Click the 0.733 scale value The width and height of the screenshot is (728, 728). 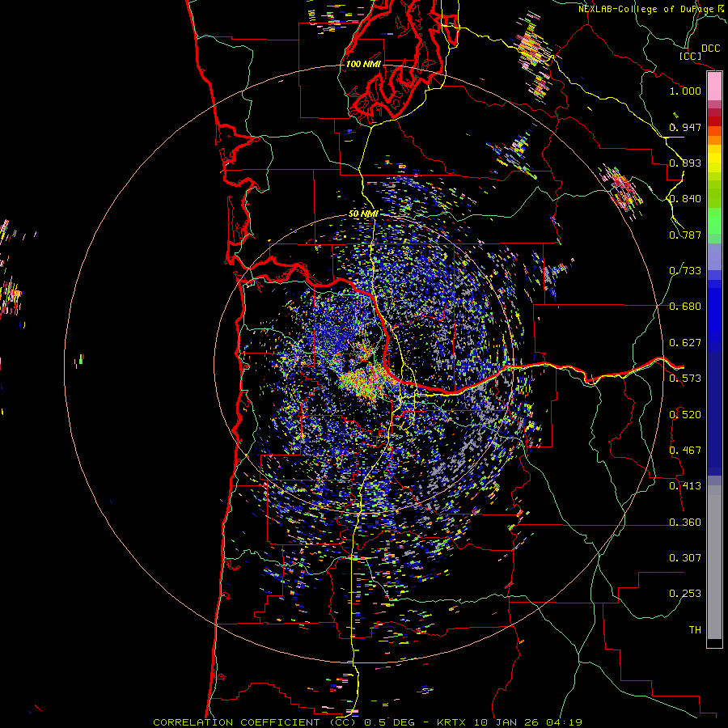685,271
